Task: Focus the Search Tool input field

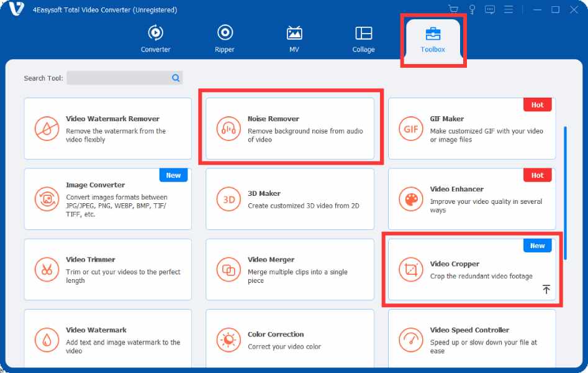Action: [125, 78]
